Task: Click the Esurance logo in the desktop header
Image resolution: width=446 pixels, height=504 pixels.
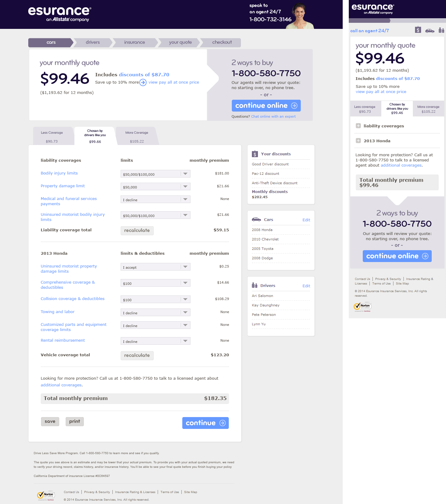Action: [60, 14]
